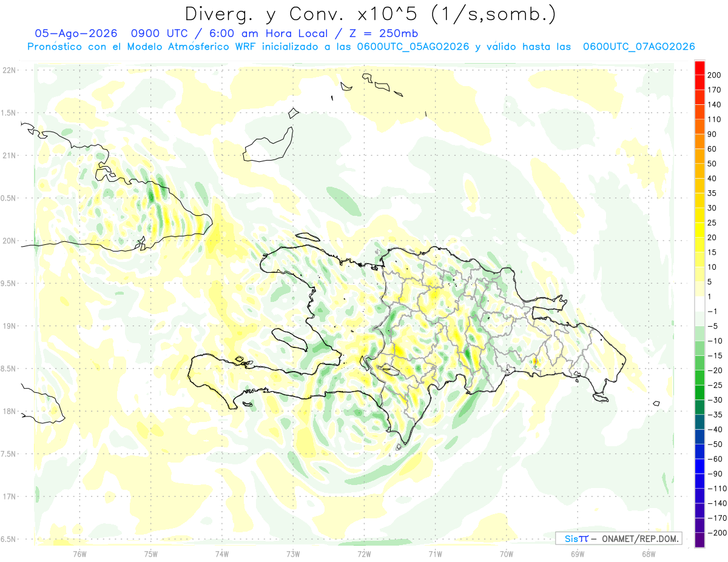728x562 pixels.
Task: Click the 76W longitude label
Action: click(x=79, y=554)
